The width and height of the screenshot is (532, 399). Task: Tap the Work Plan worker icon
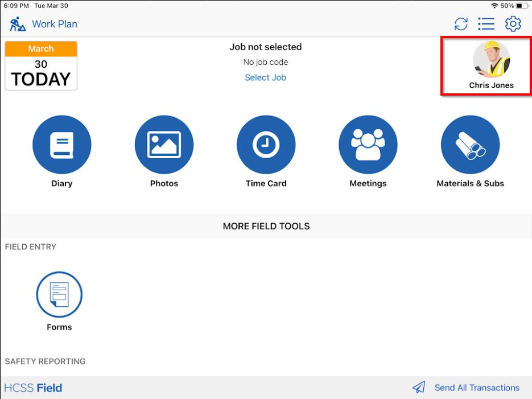click(18, 24)
